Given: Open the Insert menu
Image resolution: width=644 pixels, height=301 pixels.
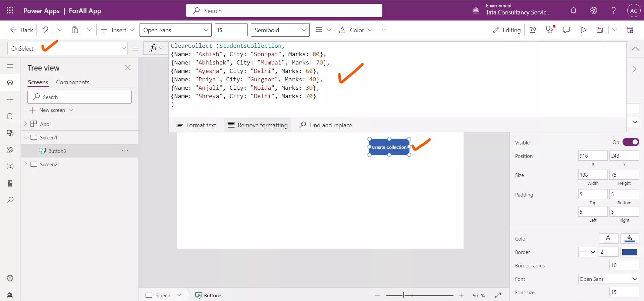Looking at the screenshot, I should click(x=118, y=30).
